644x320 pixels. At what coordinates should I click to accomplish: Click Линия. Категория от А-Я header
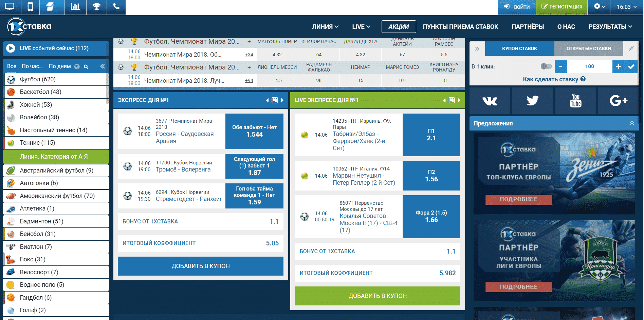(56, 157)
